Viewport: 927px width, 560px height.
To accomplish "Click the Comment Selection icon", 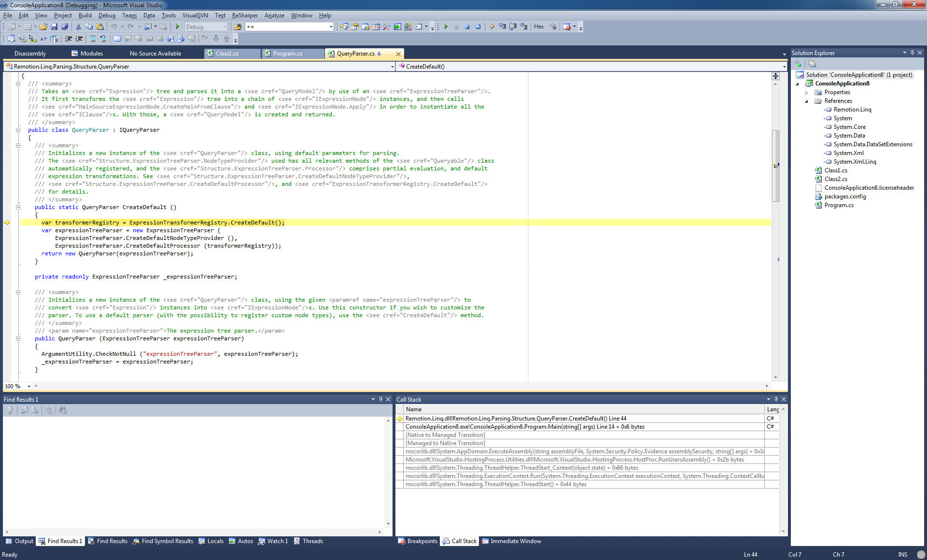I will pyautogui.click(x=93, y=39).
